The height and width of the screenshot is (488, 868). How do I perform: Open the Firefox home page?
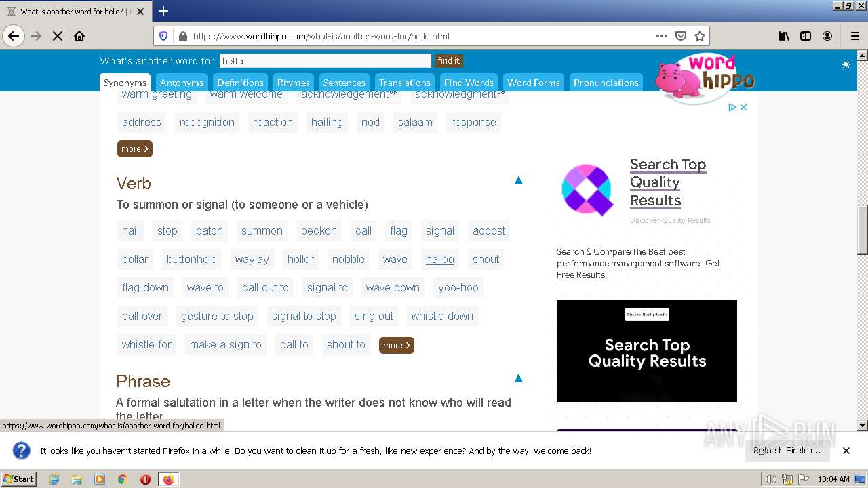pos(79,36)
